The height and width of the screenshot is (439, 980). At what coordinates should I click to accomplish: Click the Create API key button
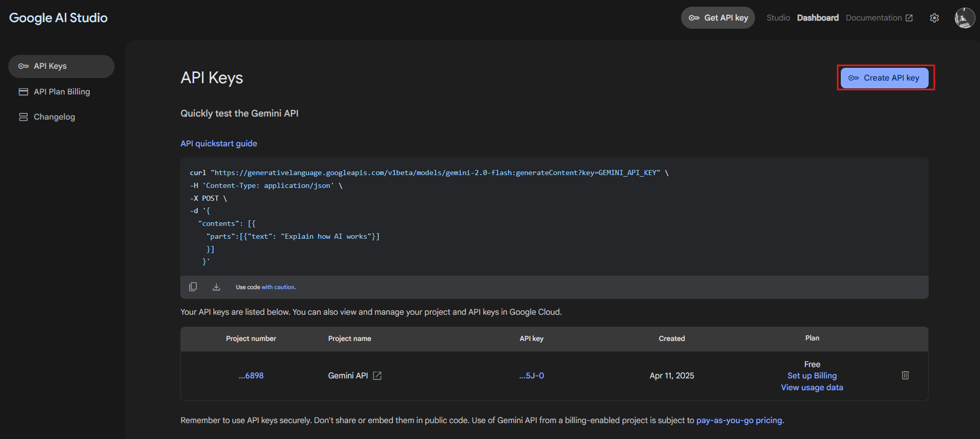[884, 78]
